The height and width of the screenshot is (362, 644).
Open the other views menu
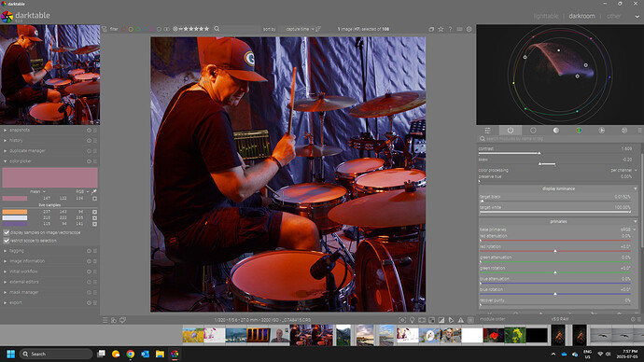click(x=613, y=16)
